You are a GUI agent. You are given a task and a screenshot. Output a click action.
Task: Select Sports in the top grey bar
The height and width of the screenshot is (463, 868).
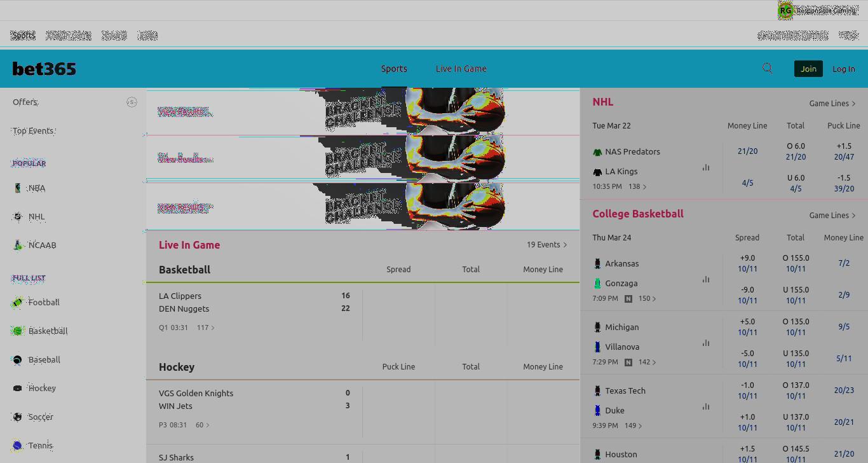(23, 35)
